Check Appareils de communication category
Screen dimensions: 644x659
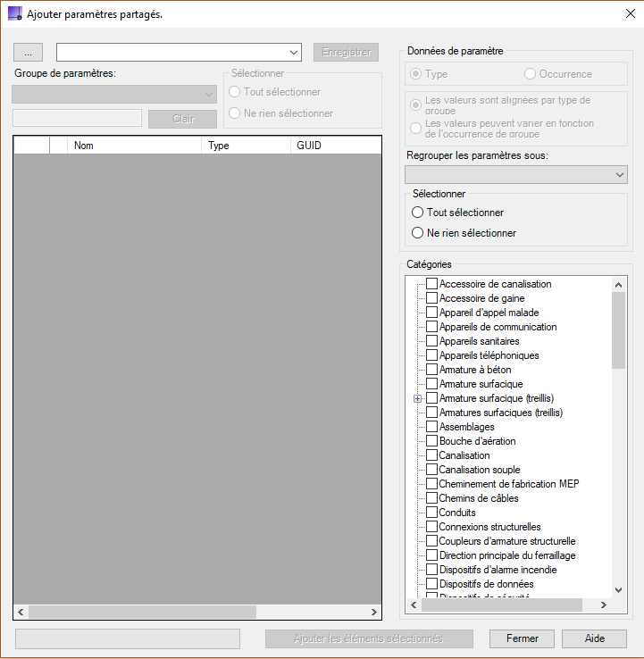point(431,327)
